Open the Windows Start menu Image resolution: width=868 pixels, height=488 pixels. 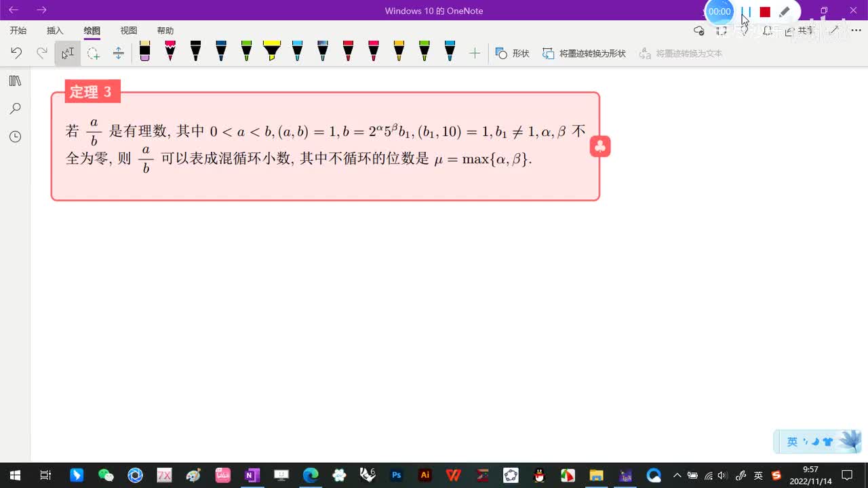[x=14, y=475]
